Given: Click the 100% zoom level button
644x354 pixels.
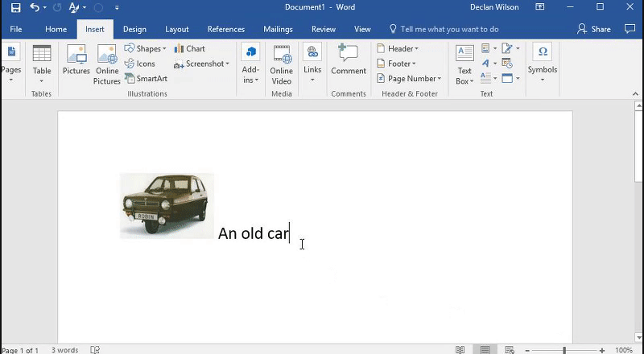Looking at the screenshot, I should point(624,350).
